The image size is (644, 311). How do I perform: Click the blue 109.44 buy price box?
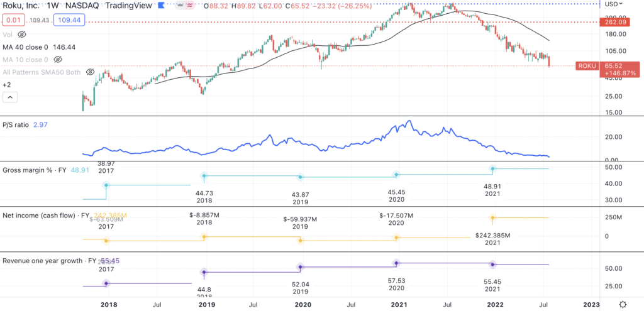[x=70, y=19]
